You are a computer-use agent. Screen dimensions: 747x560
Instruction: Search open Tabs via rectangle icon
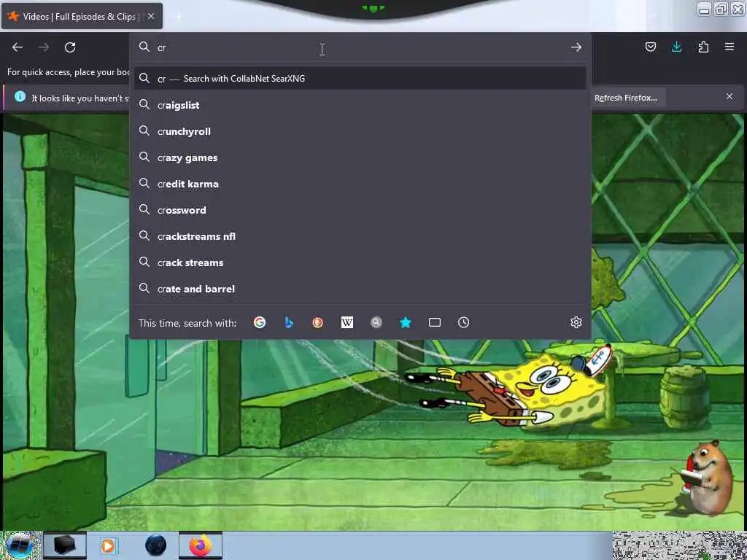[x=435, y=323]
